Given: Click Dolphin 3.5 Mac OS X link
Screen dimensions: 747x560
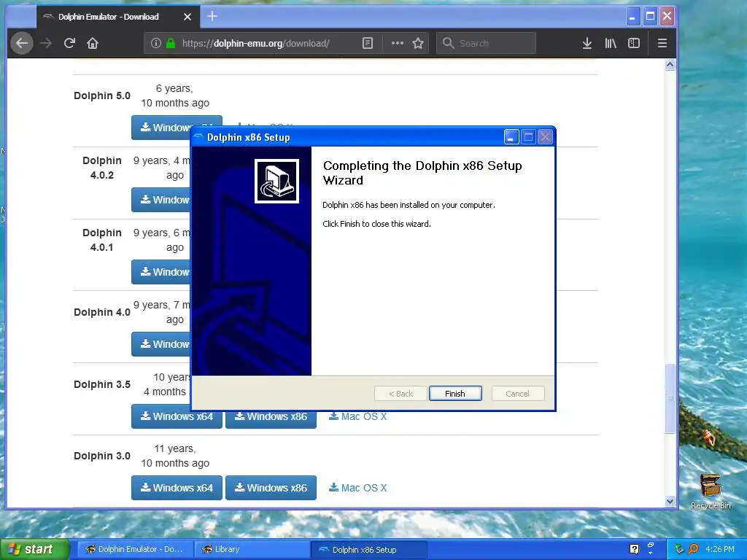Looking at the screenshot, I should (x=357, y=416).
